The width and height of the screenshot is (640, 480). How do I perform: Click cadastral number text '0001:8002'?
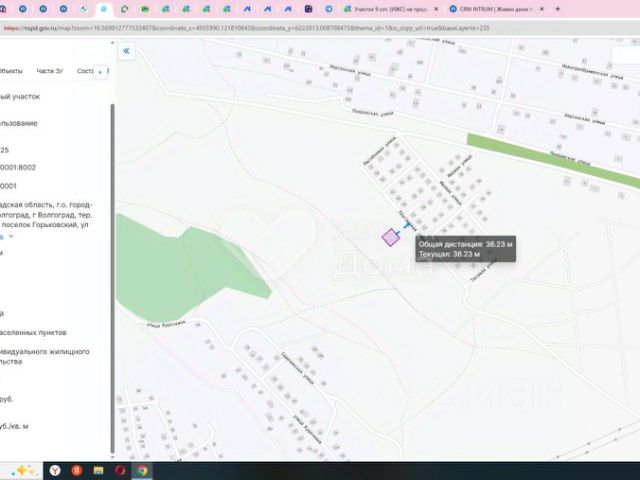(18, 167)
